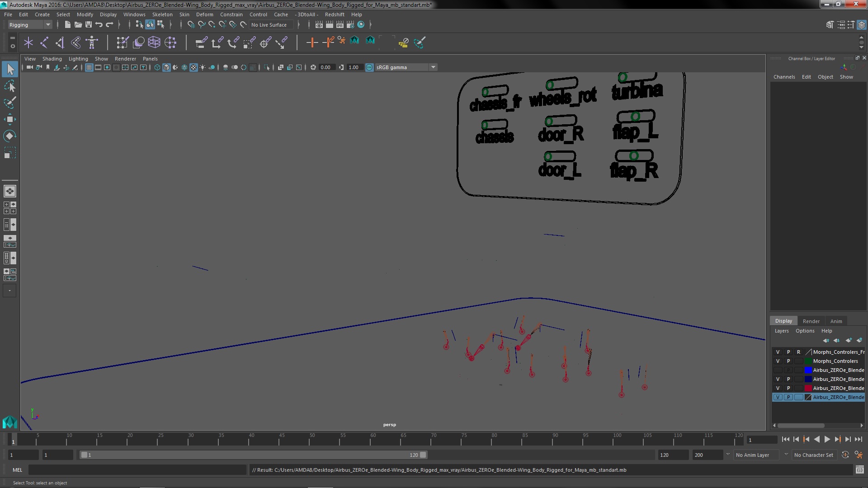Activate the Paint Selection tool
Viewport: 868px width, 488px height.
(10, 103)
